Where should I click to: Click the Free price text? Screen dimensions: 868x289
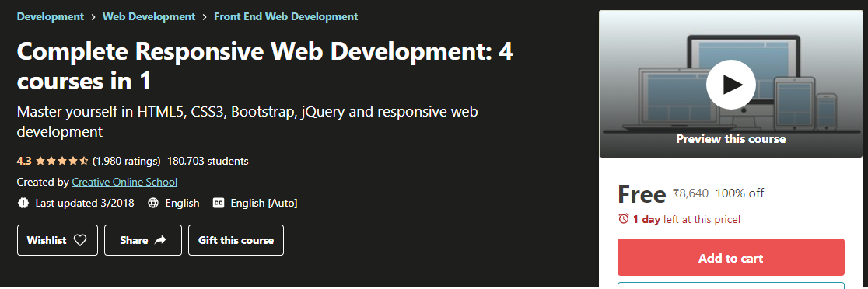click(642, 194)
